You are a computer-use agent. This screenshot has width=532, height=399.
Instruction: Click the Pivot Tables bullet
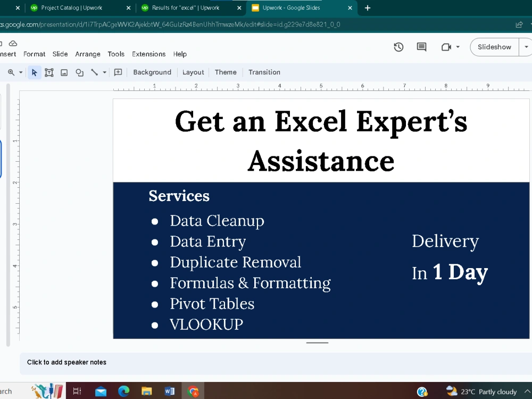[212, 304]
